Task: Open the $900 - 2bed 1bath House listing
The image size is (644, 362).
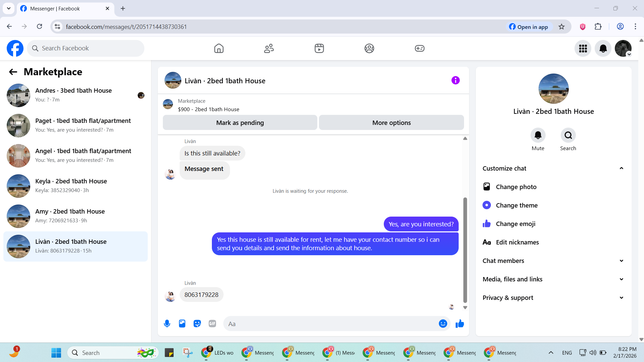Action: [x=209, y=109]
